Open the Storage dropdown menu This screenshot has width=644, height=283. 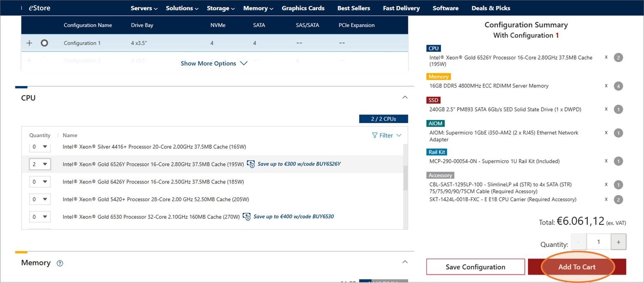[x=221, y=8]
